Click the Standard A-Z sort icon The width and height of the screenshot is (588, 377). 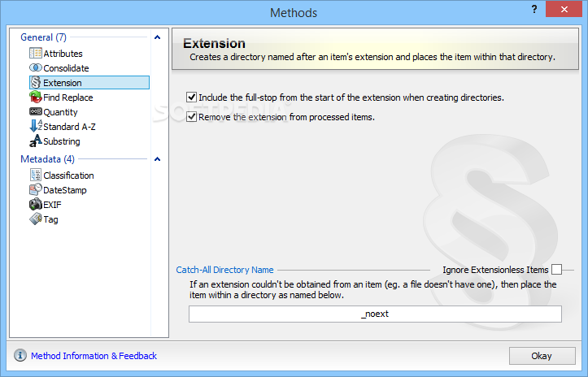click(36, 126)
